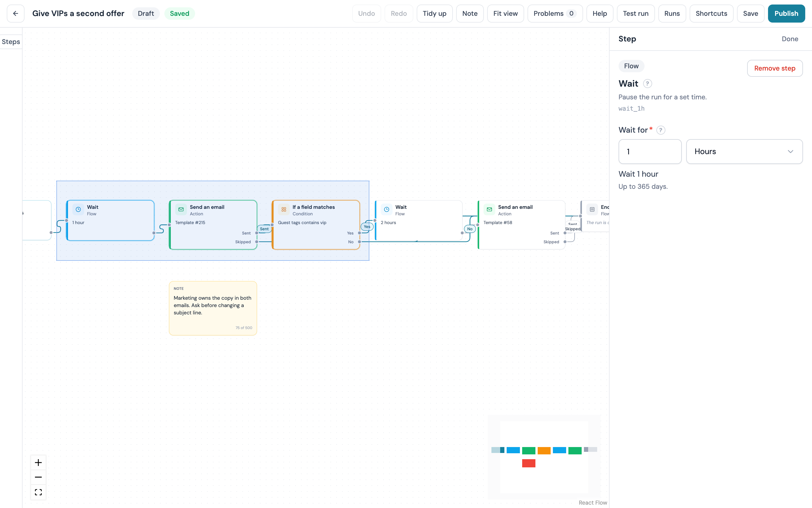Screen dimensions: 812x508
Task: Click the Marketing copy note card
Action: point(213,308)
